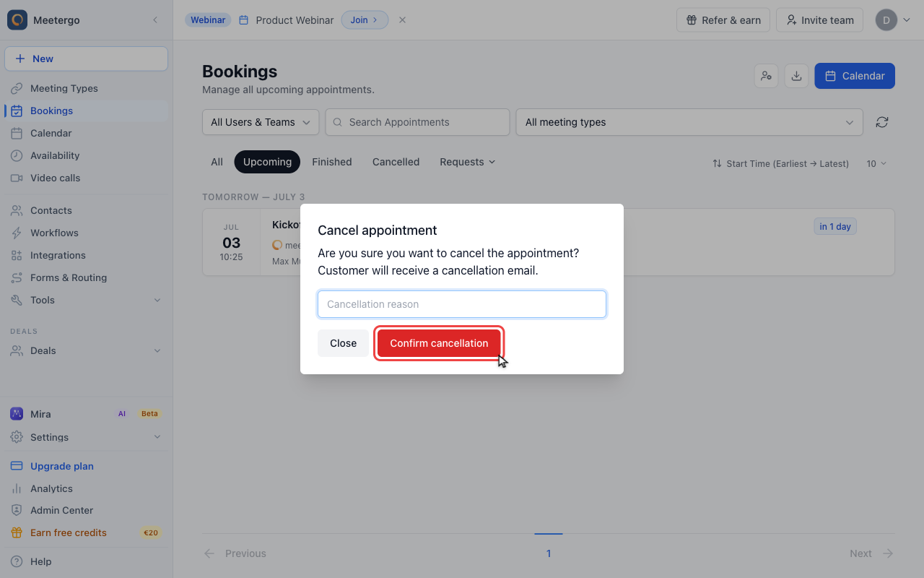Open the page size selector showing 10
Screen dimensions: 924x578
click(876, 164)
